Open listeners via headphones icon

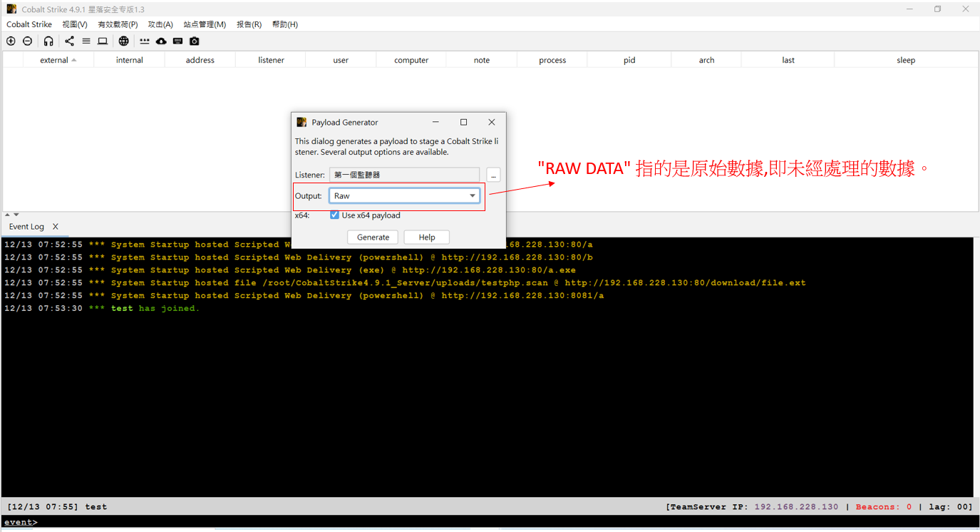48,41
